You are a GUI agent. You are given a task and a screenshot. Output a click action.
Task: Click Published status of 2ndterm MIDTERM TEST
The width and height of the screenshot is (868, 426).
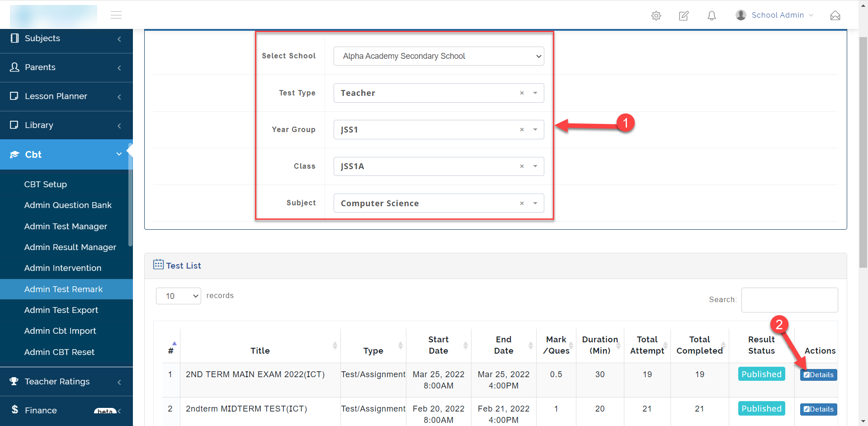pos(761,408)
